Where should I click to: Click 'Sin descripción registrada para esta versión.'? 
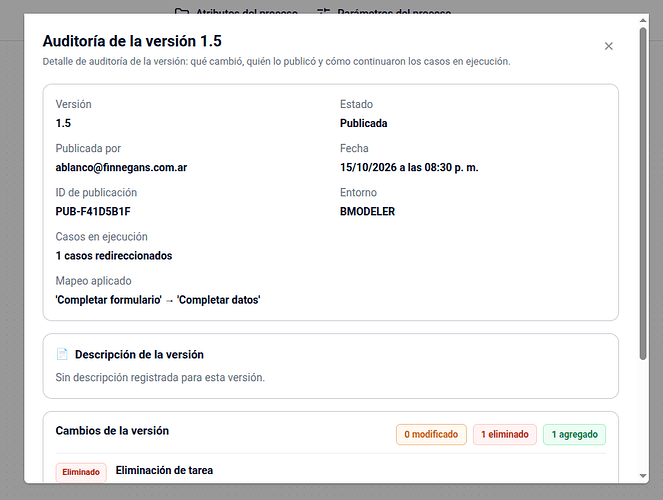coord(160,377)
